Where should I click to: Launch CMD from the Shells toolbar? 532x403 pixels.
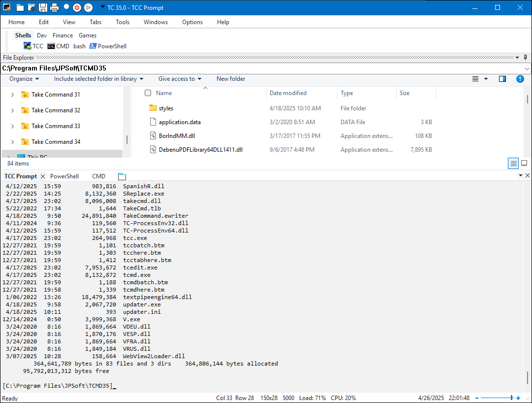click(x=59, y=46)
